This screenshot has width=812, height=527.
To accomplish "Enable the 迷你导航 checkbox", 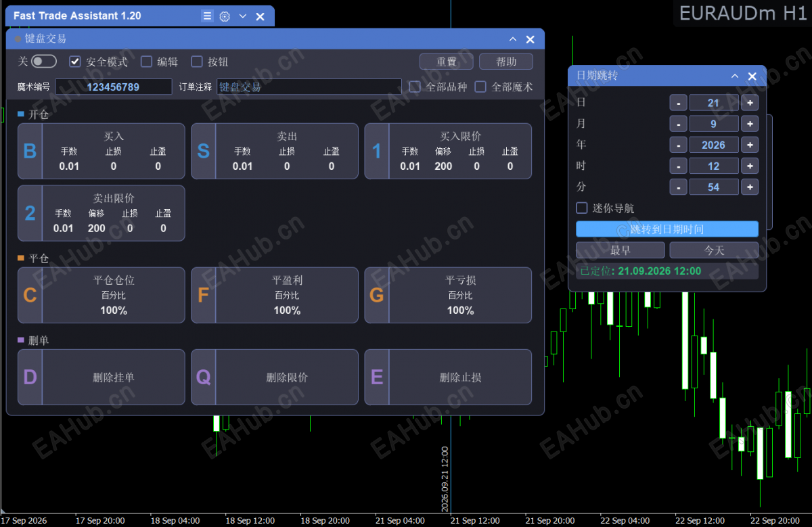I will [x=581, y=208].
